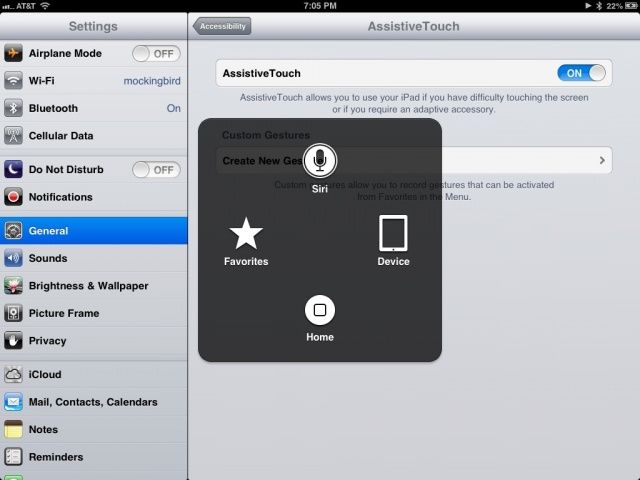Screen dimensions: 640x480
Task: Click the AssistiveTouch title heading
Action: click(413, 26)
